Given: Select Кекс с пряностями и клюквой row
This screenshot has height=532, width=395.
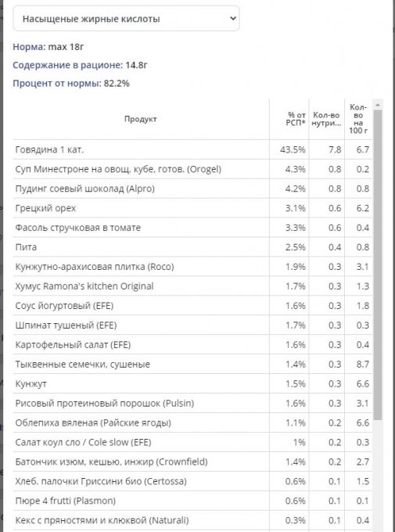Looking at the screenshot, I should point(192,520).
